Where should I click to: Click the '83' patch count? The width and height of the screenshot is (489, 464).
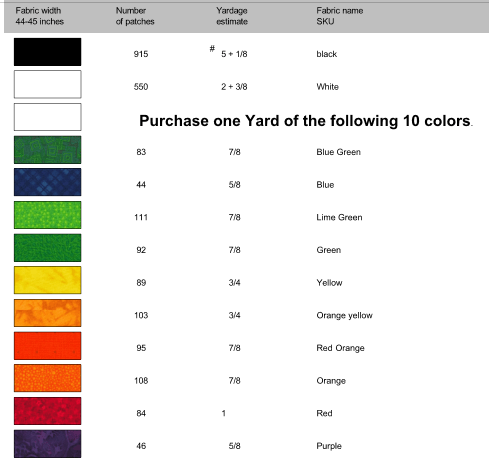141,152
